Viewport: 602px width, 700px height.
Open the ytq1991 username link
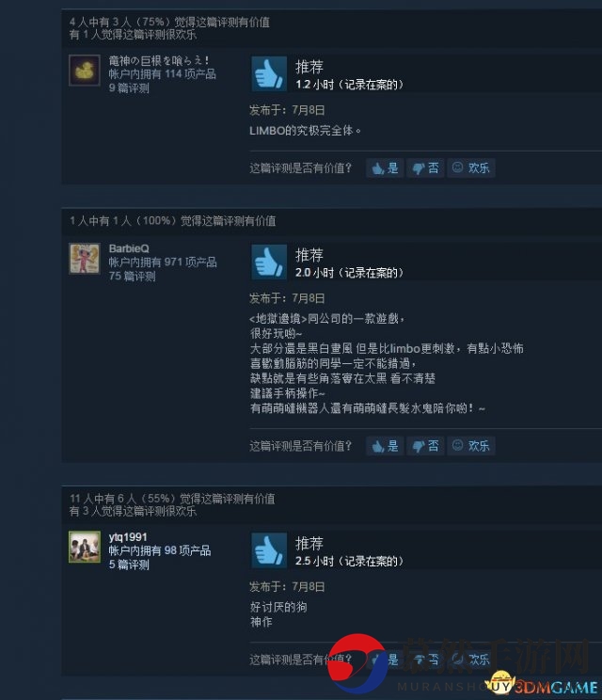[x=128, y=537]
